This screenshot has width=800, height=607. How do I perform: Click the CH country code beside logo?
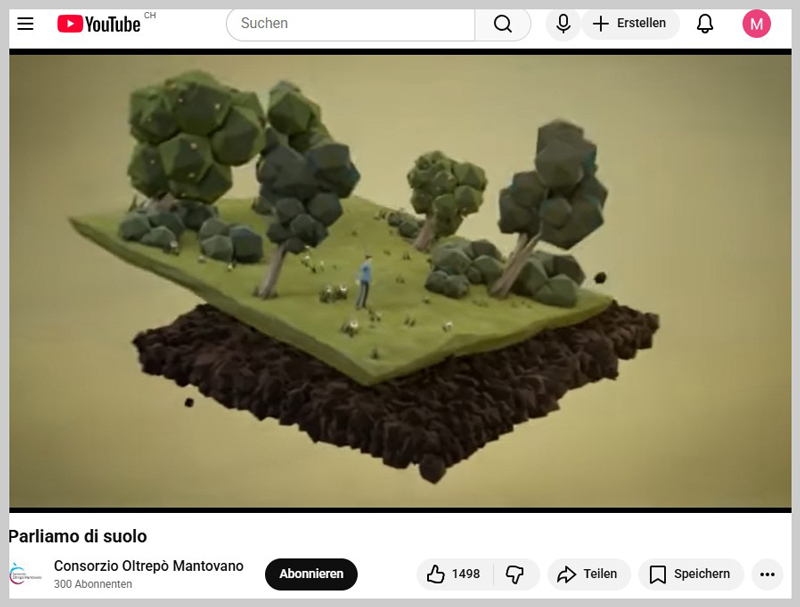point(150,16)
